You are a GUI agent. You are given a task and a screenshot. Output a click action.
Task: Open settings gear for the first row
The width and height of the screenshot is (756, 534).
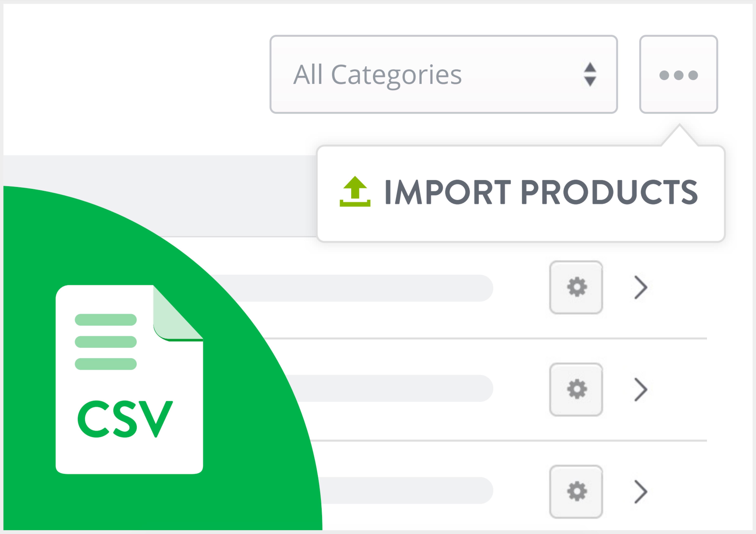pyautogui.click(x=576, y=287)
